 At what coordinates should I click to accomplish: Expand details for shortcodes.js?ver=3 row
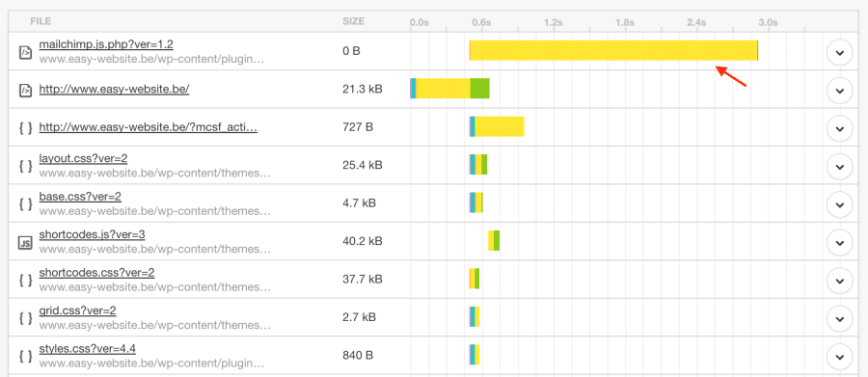(x=839, y=242)
